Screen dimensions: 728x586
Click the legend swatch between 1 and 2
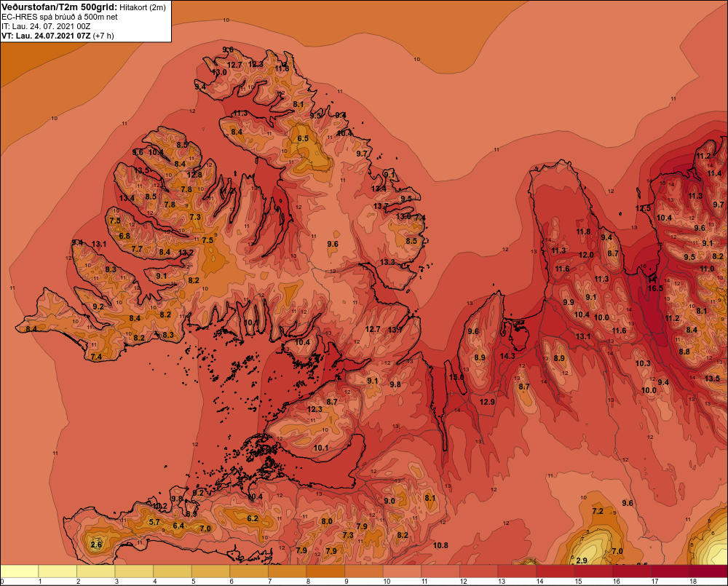click(x=58, y=571)
